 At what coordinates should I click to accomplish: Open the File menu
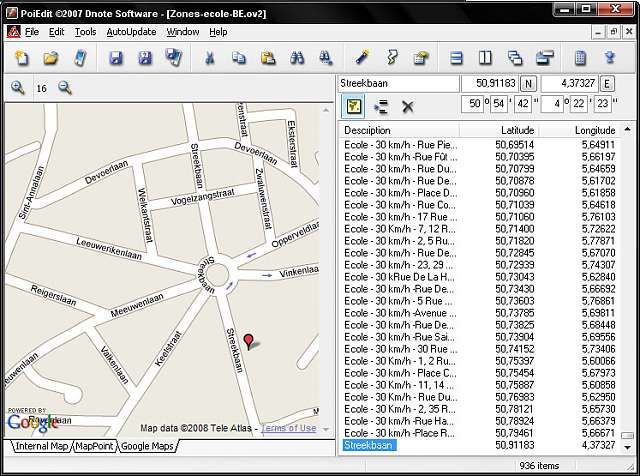[x=32, y=32]
